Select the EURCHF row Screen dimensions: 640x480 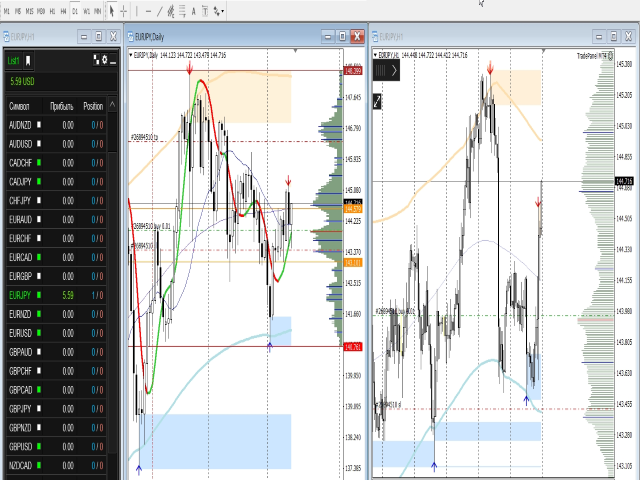(x=56, y=238)
